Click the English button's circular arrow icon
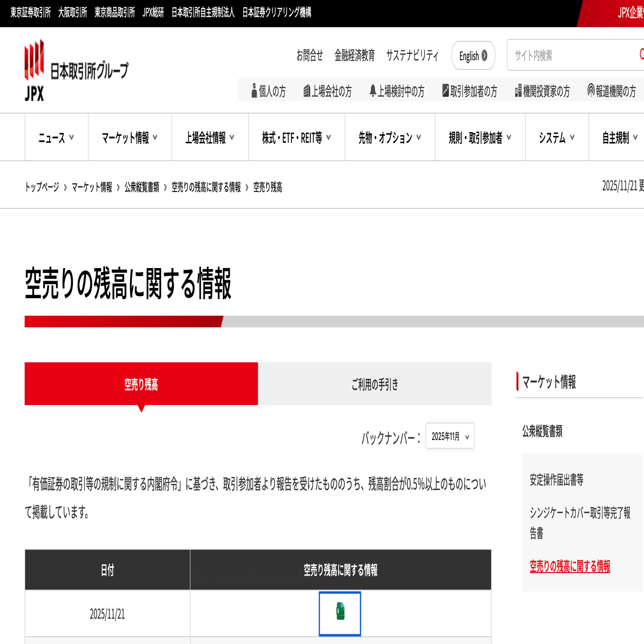The width and height of the screenshot is (644, 644). pos(485,55)
